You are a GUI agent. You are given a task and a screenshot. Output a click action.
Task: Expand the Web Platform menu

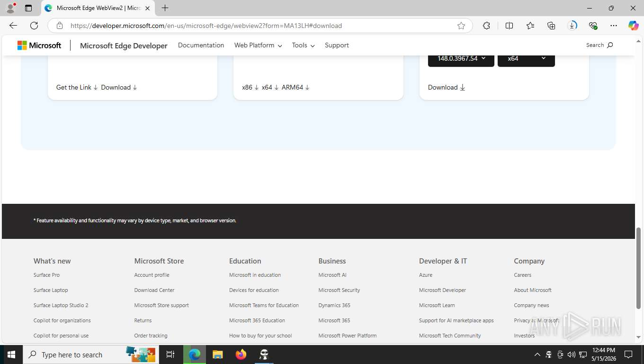tap(258, 45)
